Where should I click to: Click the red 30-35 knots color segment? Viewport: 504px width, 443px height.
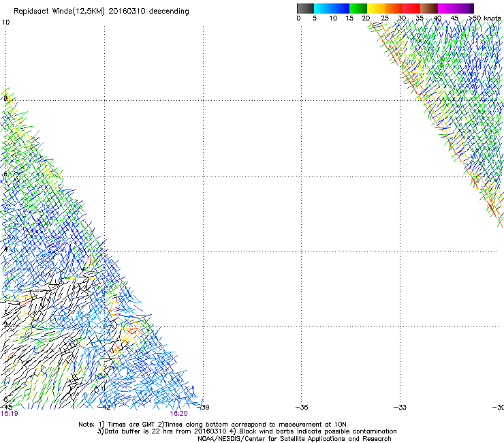411,8
